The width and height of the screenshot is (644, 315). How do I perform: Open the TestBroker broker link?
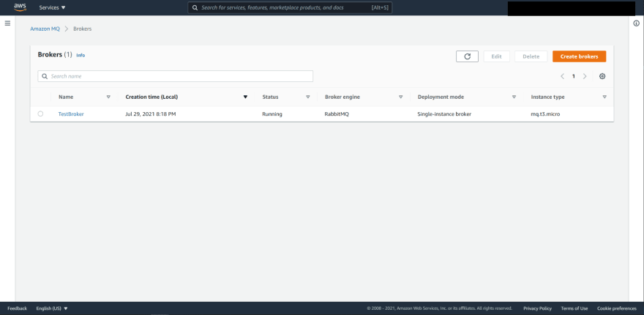click(x=71, y=114)
